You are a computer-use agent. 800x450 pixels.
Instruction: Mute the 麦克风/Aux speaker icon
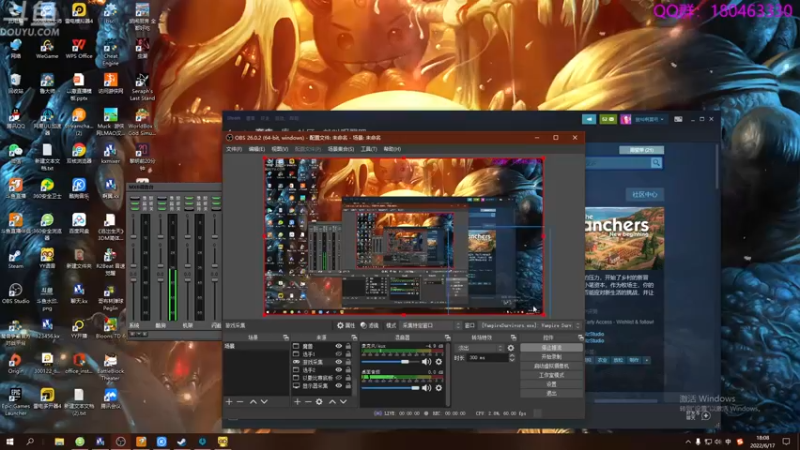pos(426,362)
